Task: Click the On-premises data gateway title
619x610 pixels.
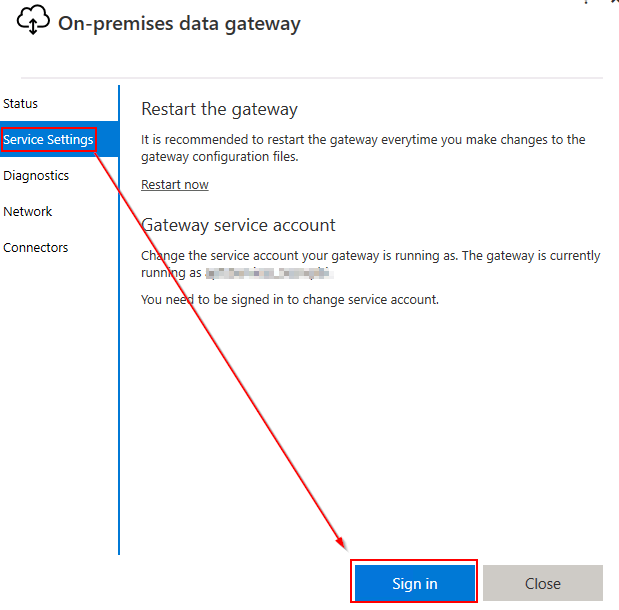Action: (x=179, y=24)
